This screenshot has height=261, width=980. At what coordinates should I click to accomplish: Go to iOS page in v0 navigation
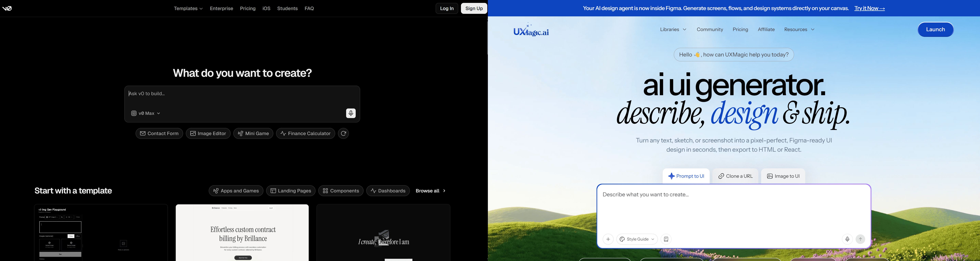(x=266, y=8)
